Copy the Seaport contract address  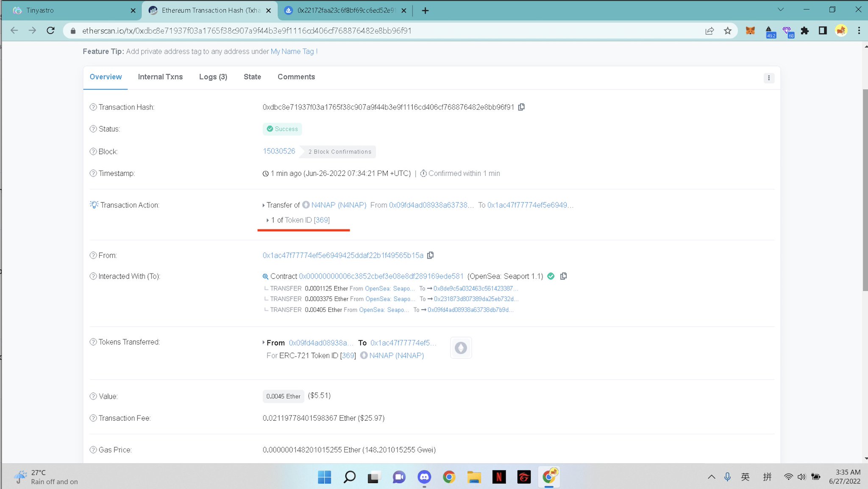click(563, 276)
